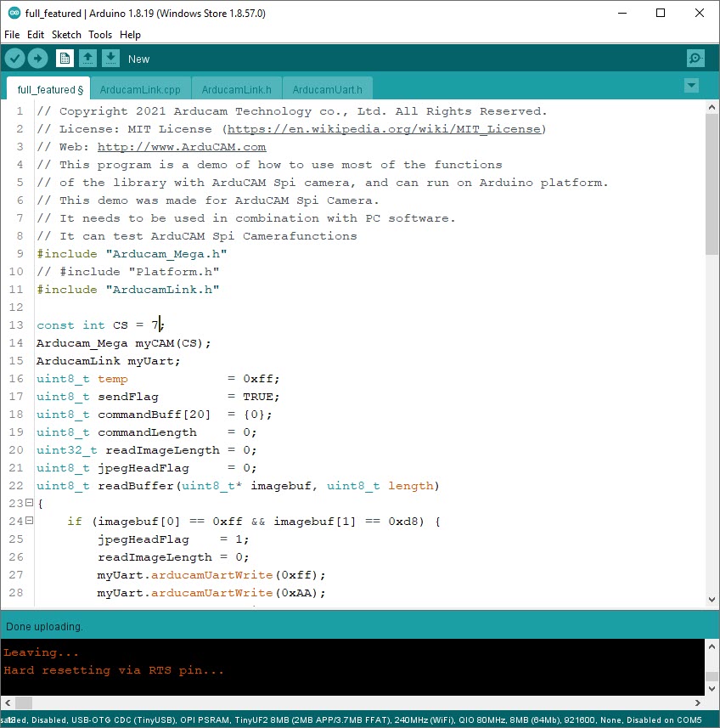Maximize the Arduino window

point(661,13)
